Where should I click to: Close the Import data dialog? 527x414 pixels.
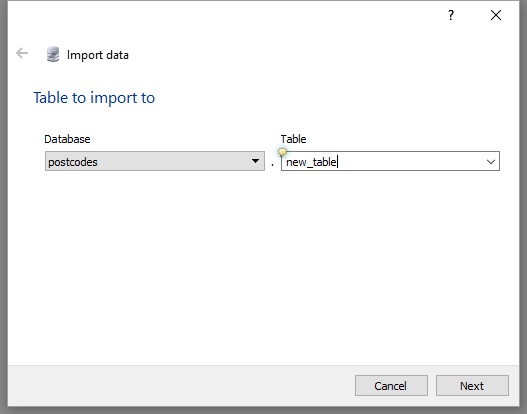496,15
